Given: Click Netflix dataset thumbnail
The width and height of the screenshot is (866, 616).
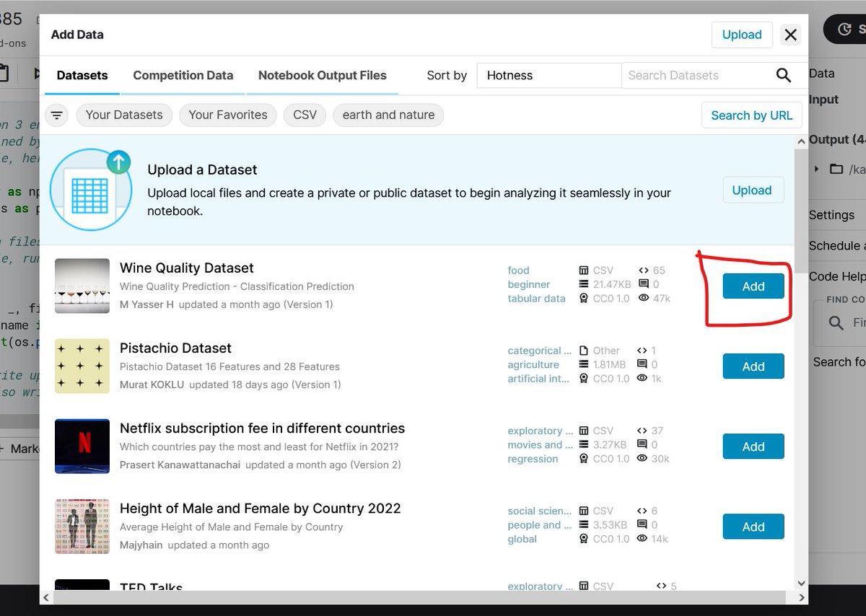Looking at the screenshot, I should (x=82, y=446).
